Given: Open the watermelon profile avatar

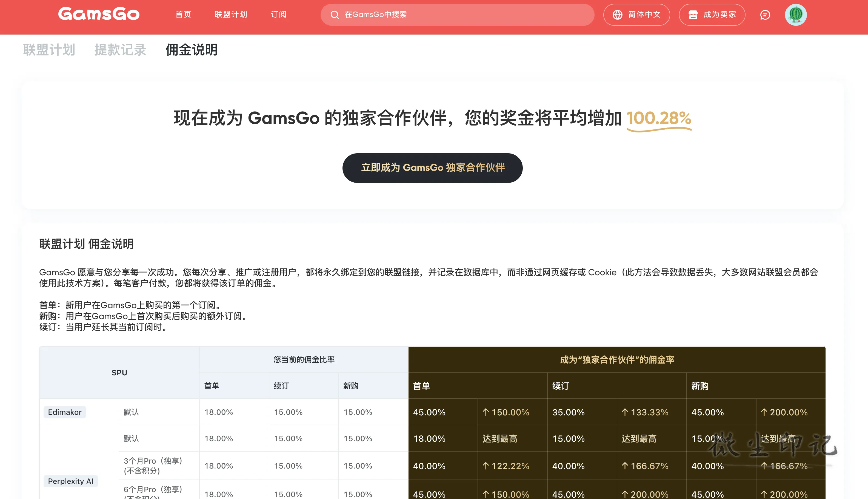Looking at the screenshot, I should (x=796, y=15).
